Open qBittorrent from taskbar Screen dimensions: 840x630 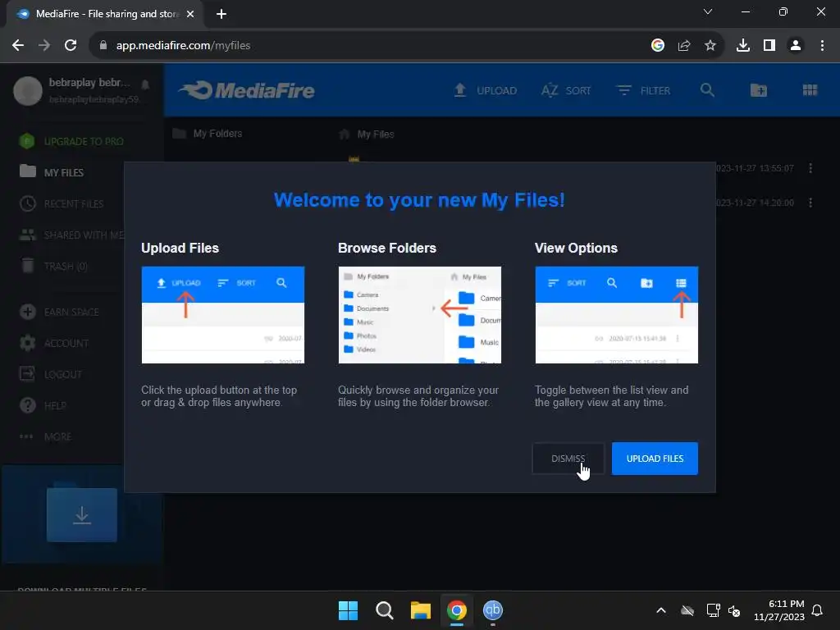coord(493,610)
